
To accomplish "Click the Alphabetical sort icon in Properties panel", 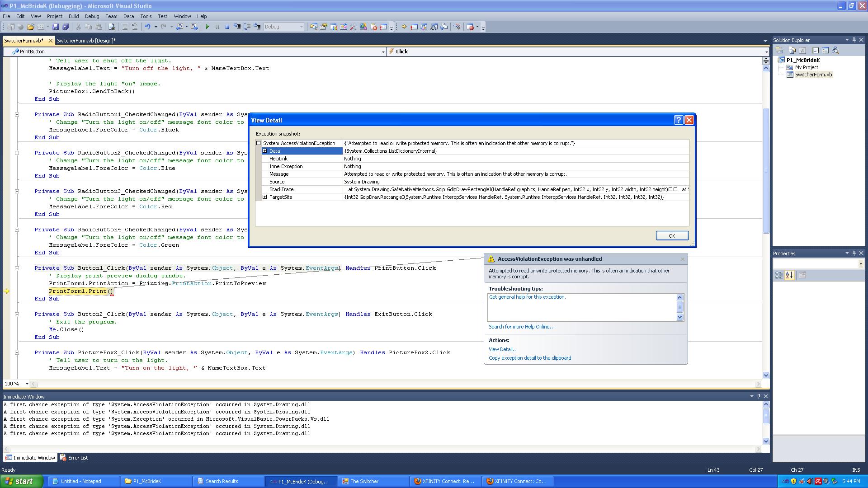I will click(789, 275).
